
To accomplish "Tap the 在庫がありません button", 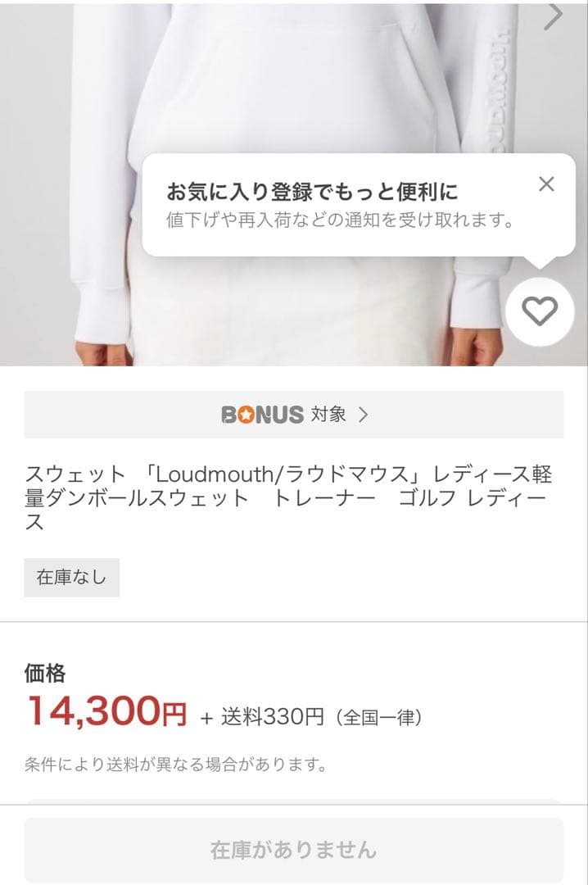I will (x=294, y=851).
